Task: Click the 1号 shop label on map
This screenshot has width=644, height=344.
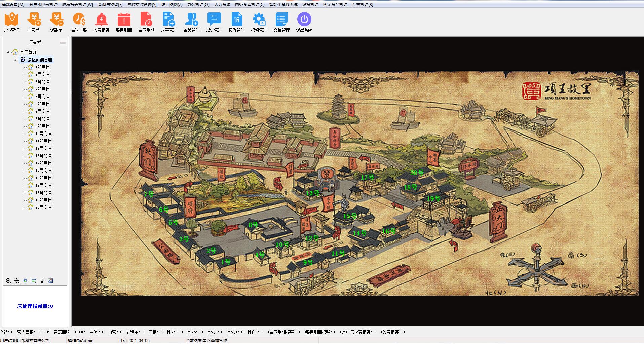Action: (226, 262)
